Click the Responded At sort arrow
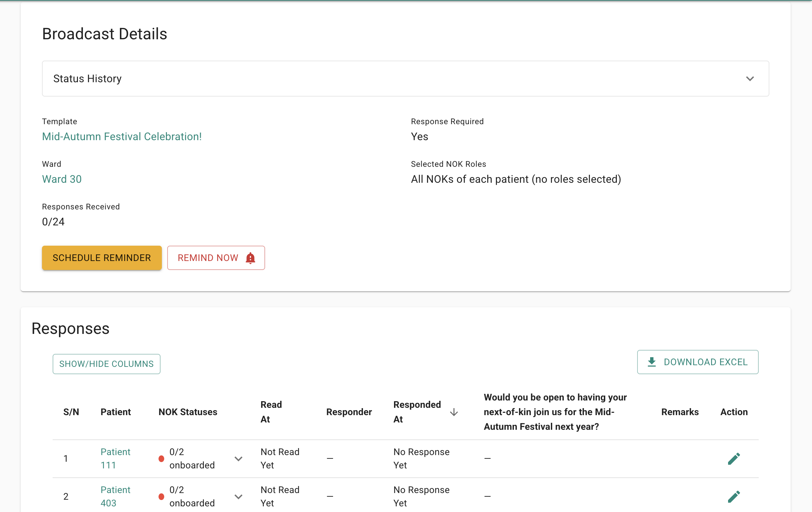Screen dimensions: 812x512 (x=454, y=412)
